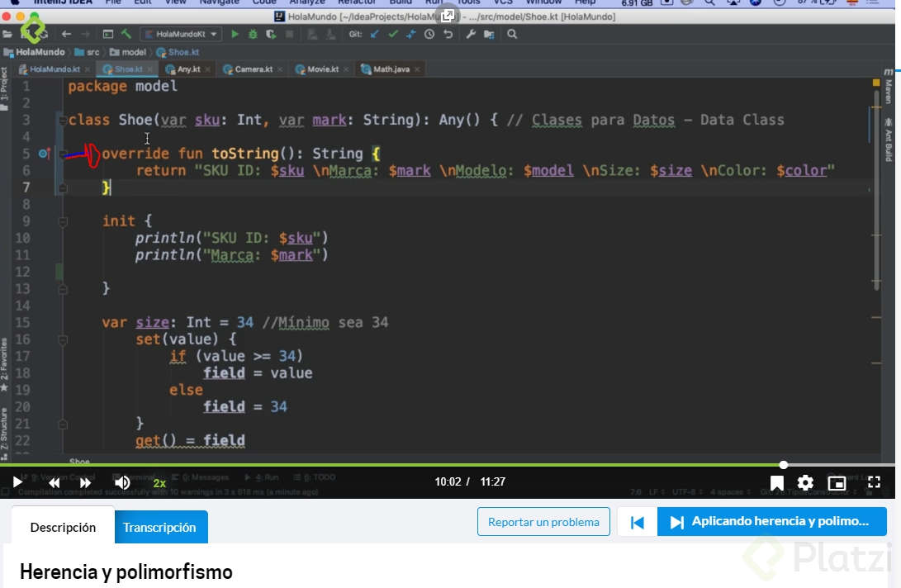Click the fold end marker on line 13
Screen dimensions: 901x588
tap(63, 289)
